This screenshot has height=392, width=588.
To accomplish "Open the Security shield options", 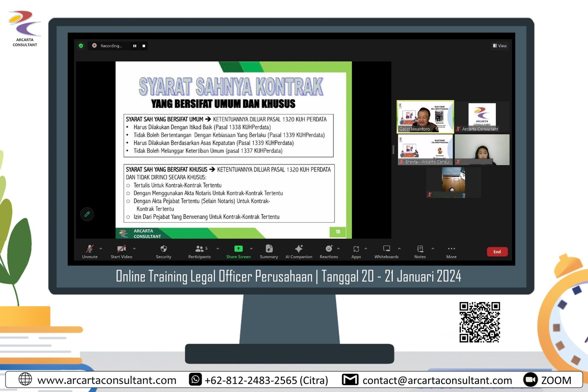I will click(164, 249).
